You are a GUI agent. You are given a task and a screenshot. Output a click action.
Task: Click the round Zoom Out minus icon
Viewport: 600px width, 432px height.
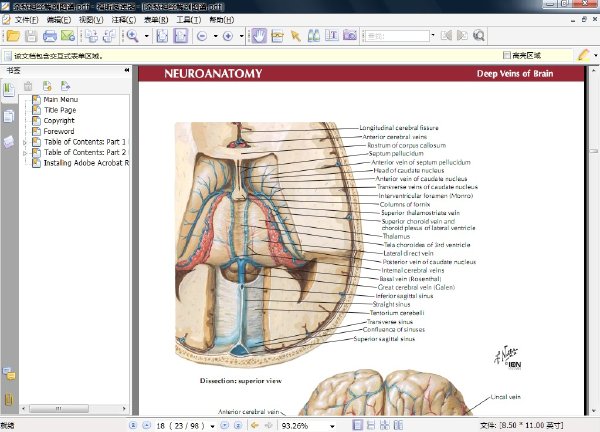[x=202, y=36]
